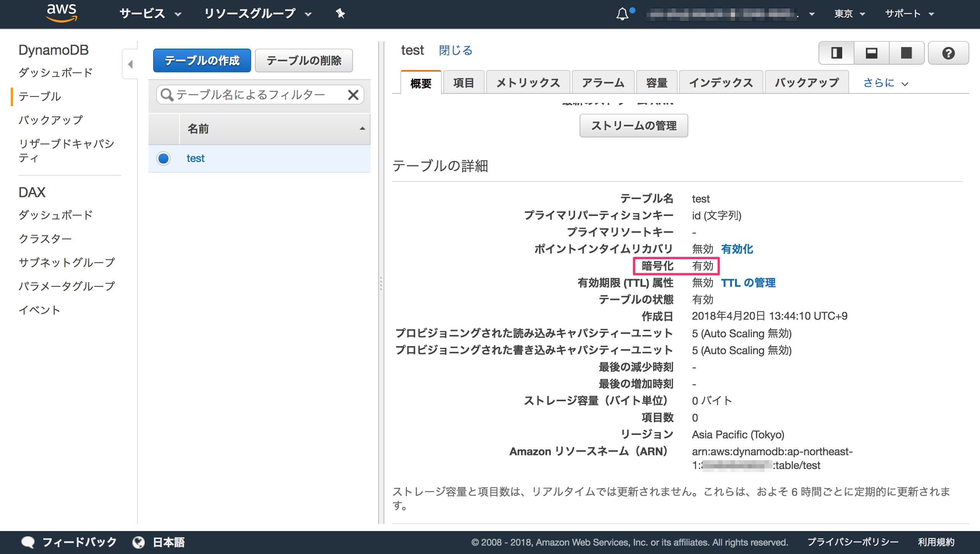
Task: Open the help question mark button
Action: 948,53
